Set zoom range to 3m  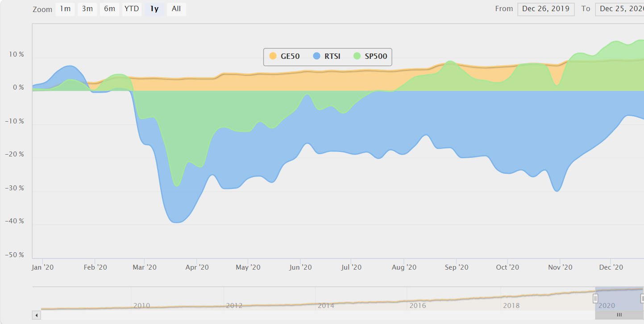click(x=87, y=9)
